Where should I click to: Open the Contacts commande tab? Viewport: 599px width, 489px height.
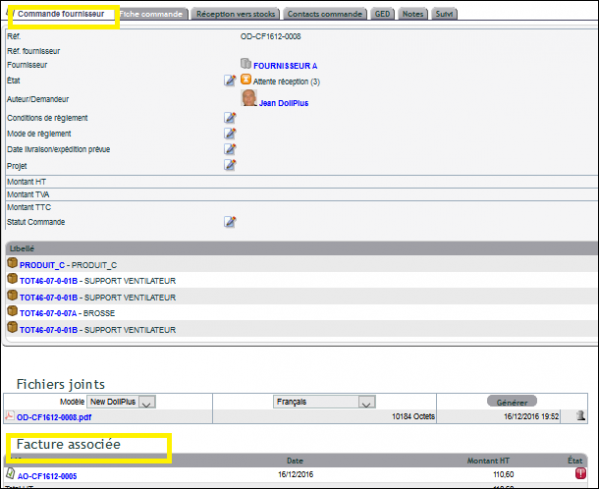325,14
